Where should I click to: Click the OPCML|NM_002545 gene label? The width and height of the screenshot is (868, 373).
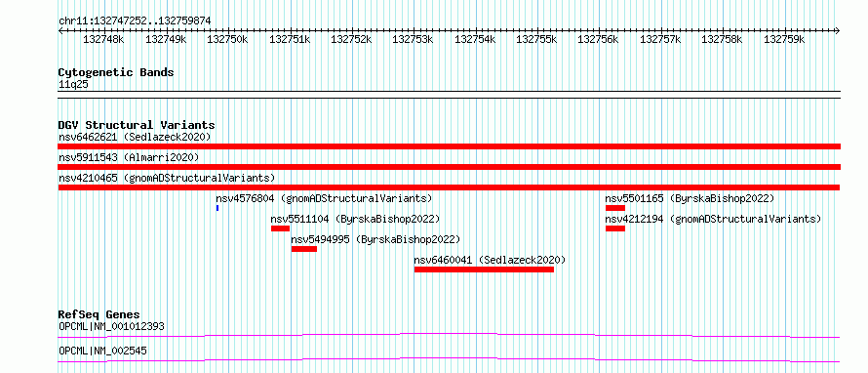[103, 351]
